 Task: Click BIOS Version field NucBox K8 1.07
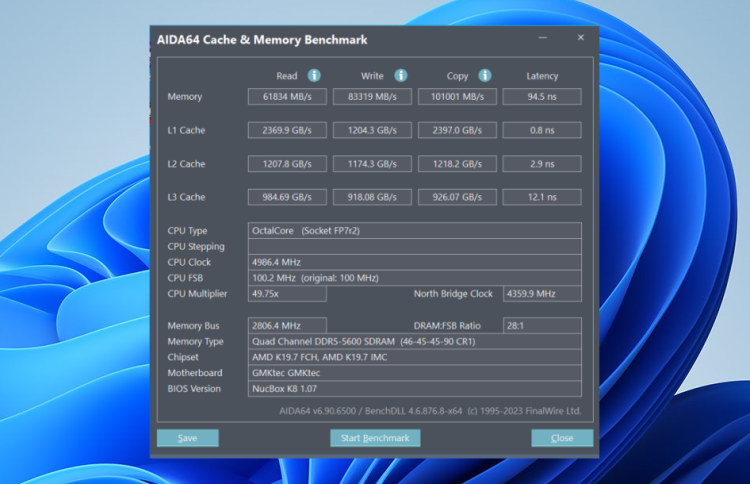(x=415, y=389)
